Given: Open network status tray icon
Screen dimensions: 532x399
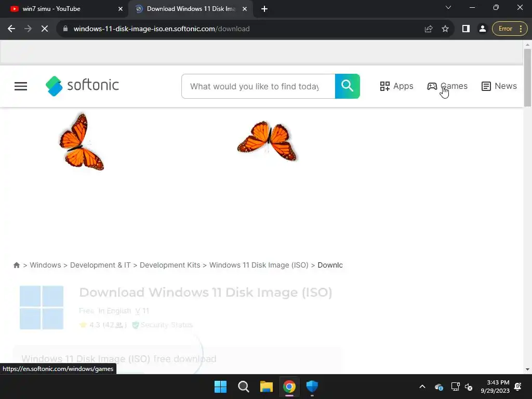Looking at the screenshot, I should coord(455,387).
